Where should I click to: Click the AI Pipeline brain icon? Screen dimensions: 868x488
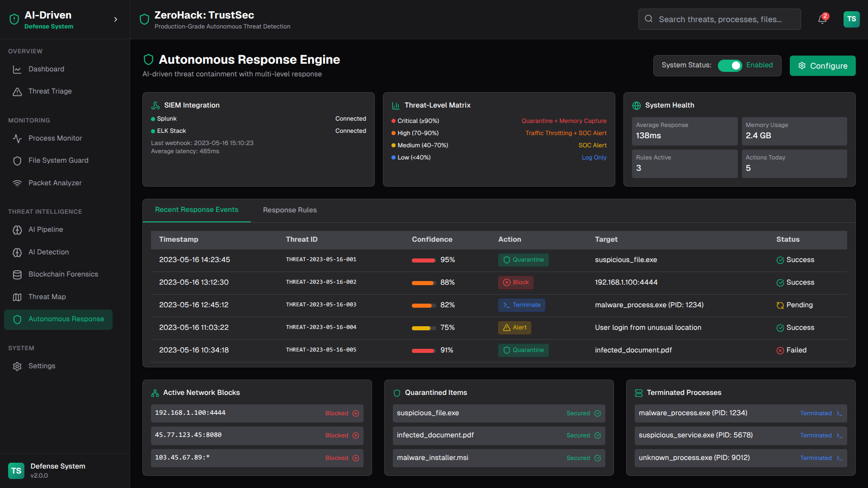point(17,230)
